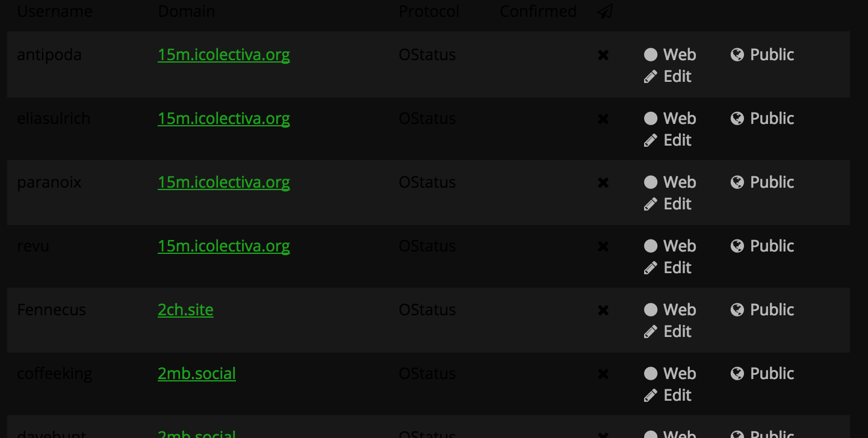Click Web circle icon for antipoda
This screenshot has height=438, width=868.
tap(651, 55)
